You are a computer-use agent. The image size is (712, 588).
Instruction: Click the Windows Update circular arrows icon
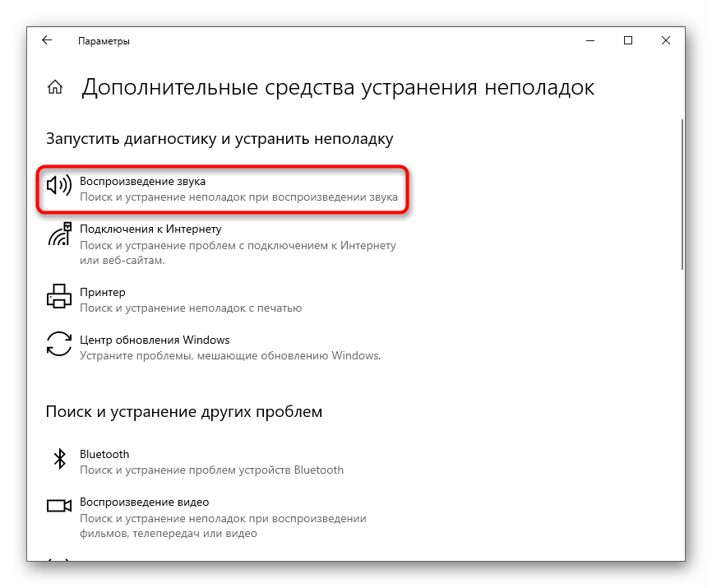pyautogui.click(x=59, y=345)
